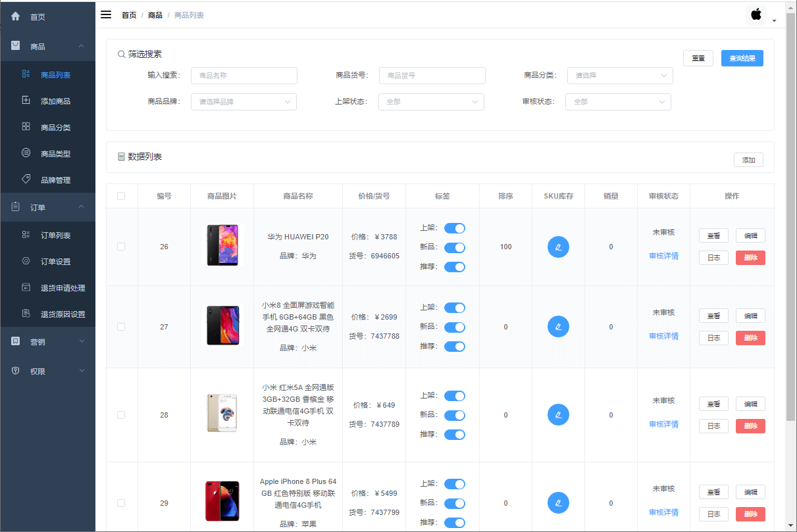Click 首页 in the breadcrumb
Image resolution: width=797 pixels, height=532 pixels.
129,15
